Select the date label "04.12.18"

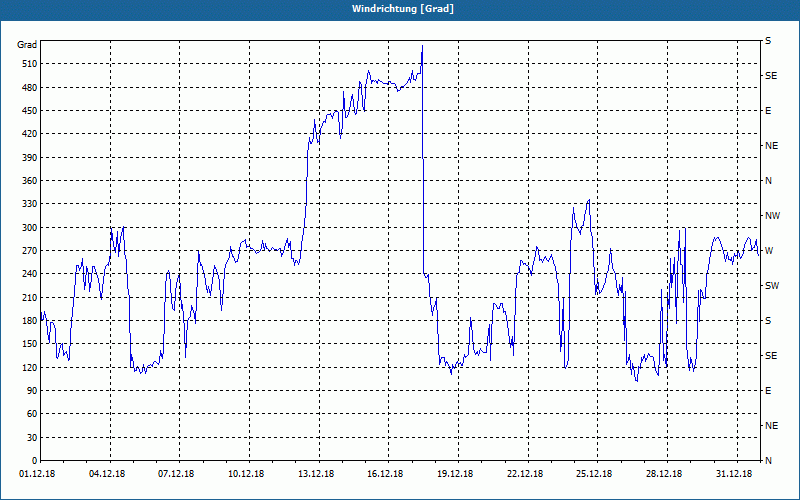coord(107,474)
